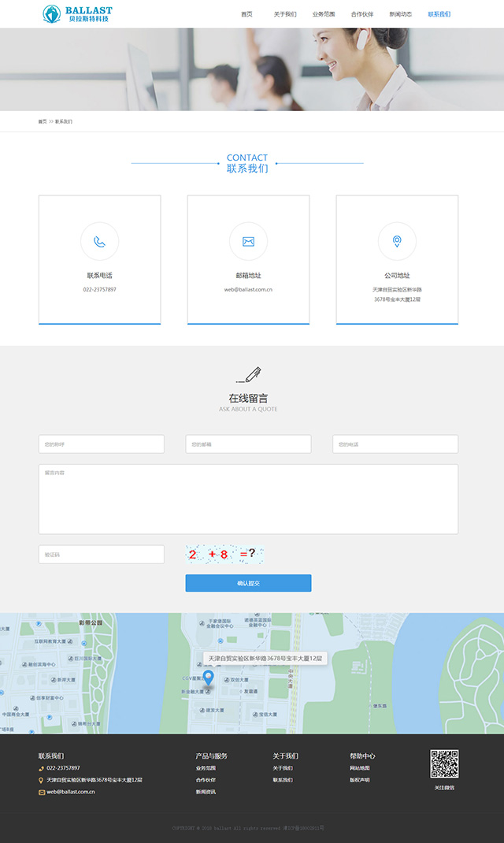The image size is (504, 843).
Task: Click the footer email icon beside web@ballast.com.cn
Action: click(42, 792)
